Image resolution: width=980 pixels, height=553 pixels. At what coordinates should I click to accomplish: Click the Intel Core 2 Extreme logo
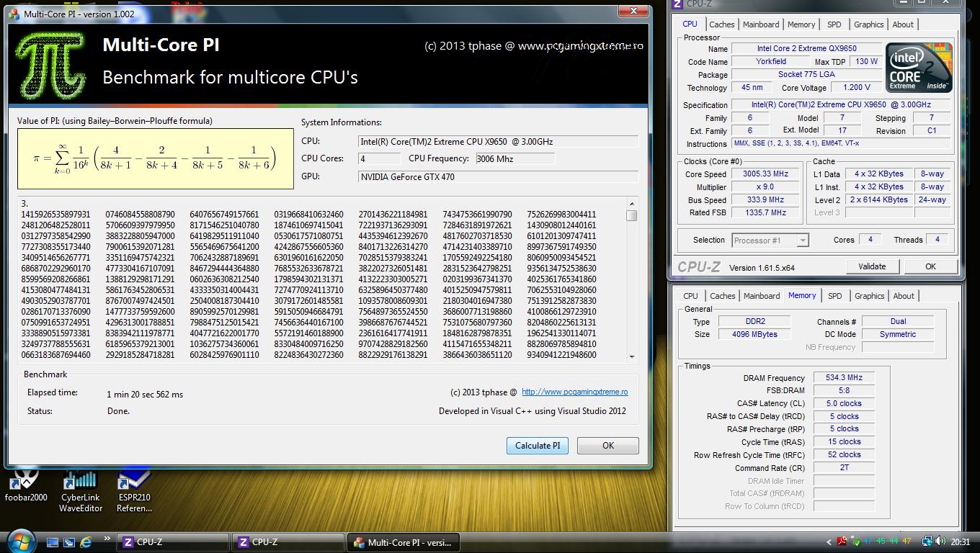[919, 67]
